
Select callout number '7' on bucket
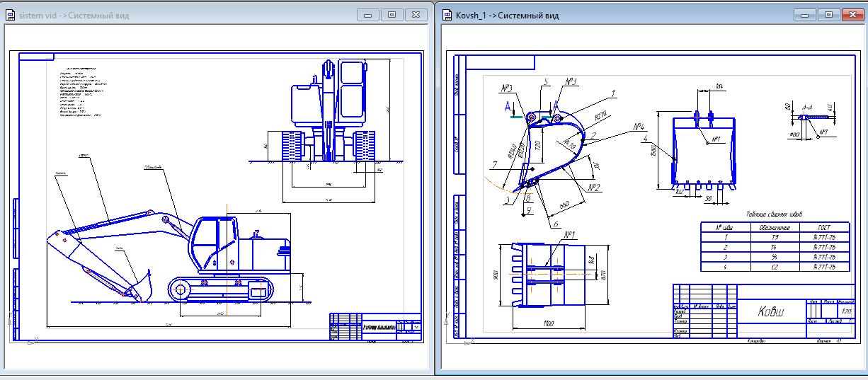tap(495, 164)
